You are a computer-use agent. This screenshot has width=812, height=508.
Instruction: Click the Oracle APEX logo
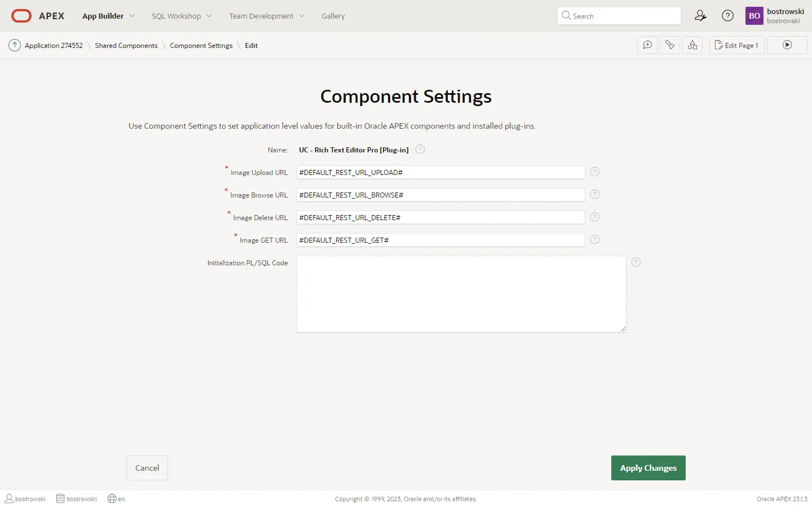[38, 16]
